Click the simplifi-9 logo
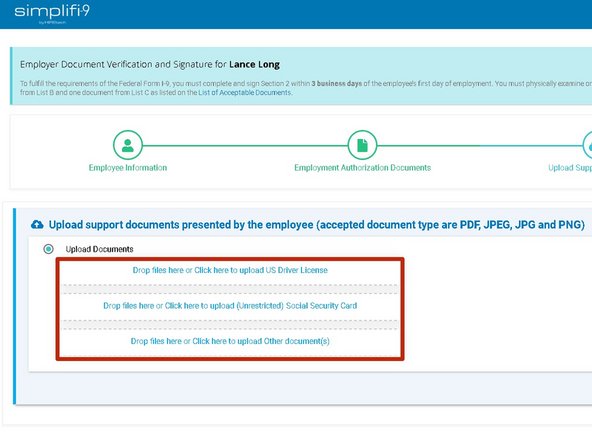The height and width of the screenshot is (444, 592). [x=52, y=13]
